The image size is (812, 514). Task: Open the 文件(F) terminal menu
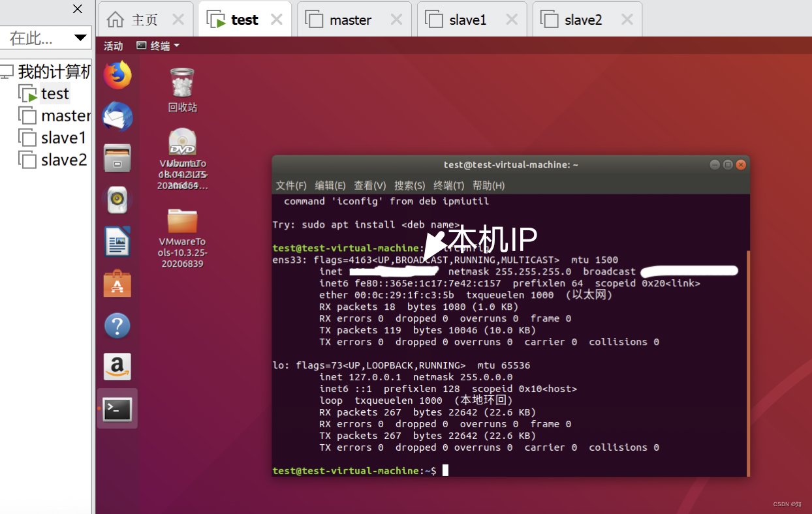(291, 185)
